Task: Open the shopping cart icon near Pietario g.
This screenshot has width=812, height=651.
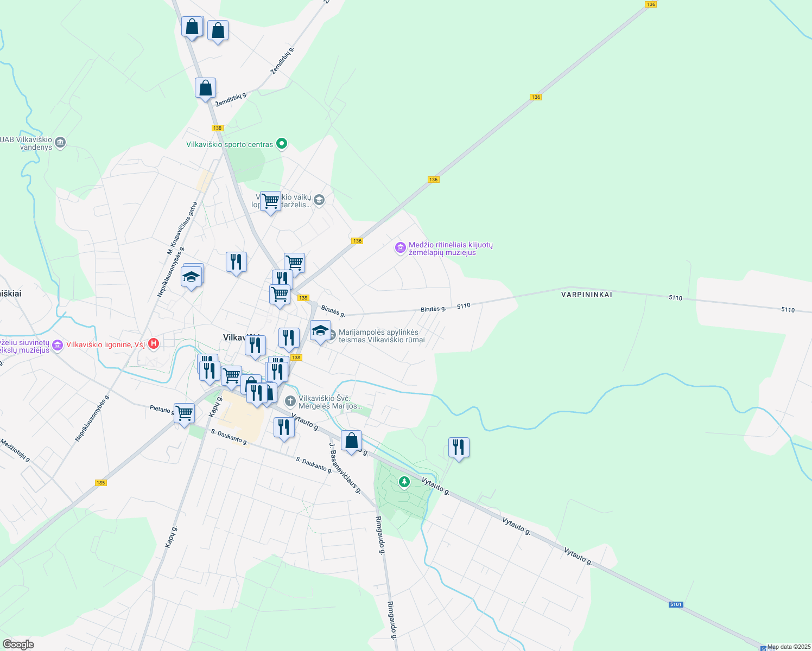Action: [184, 413]
